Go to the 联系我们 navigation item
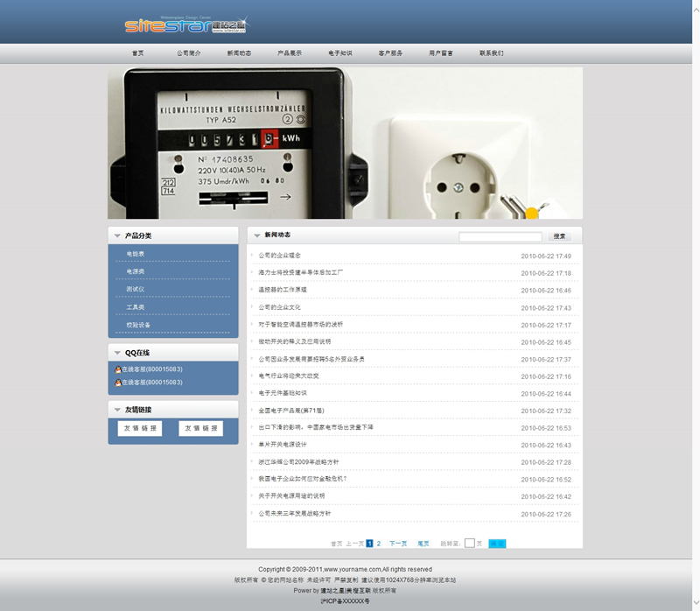This screenshot has height=611, width=700. pos(491,53)
